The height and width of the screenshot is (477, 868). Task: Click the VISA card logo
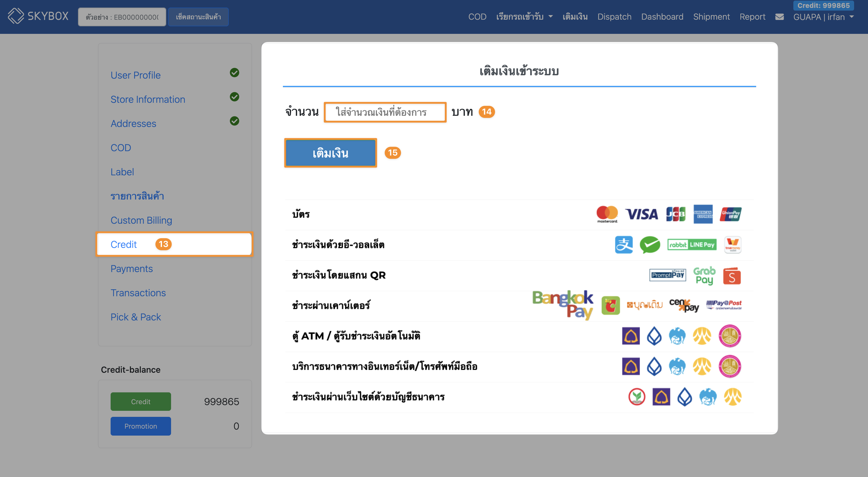point(641,214)
